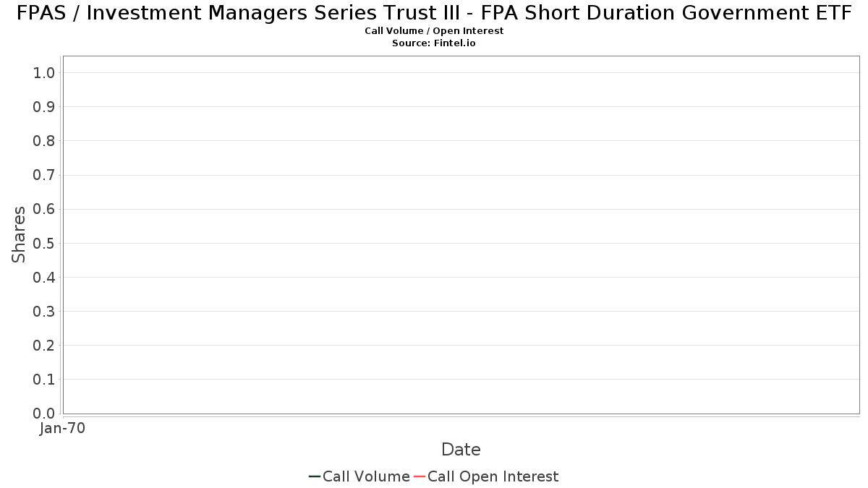868x488 pixels.
Task: Click the 0.7 y-axis tick label
Action: [44, 175]
